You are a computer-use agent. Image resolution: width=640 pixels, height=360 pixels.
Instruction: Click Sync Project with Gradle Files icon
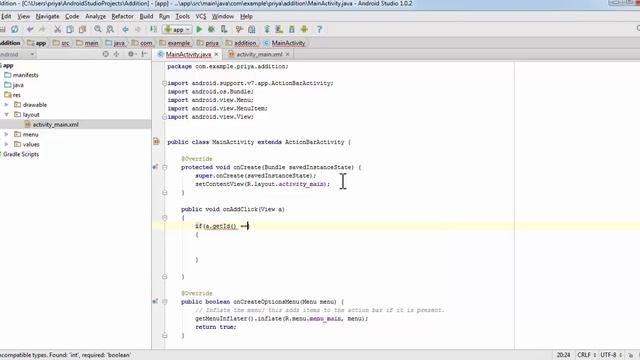click(267, 29)
